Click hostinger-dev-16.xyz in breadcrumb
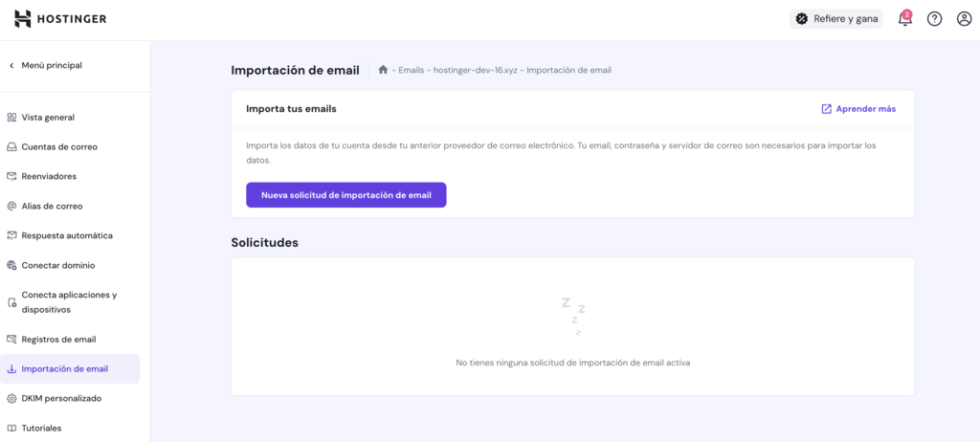 pos(475,70)
